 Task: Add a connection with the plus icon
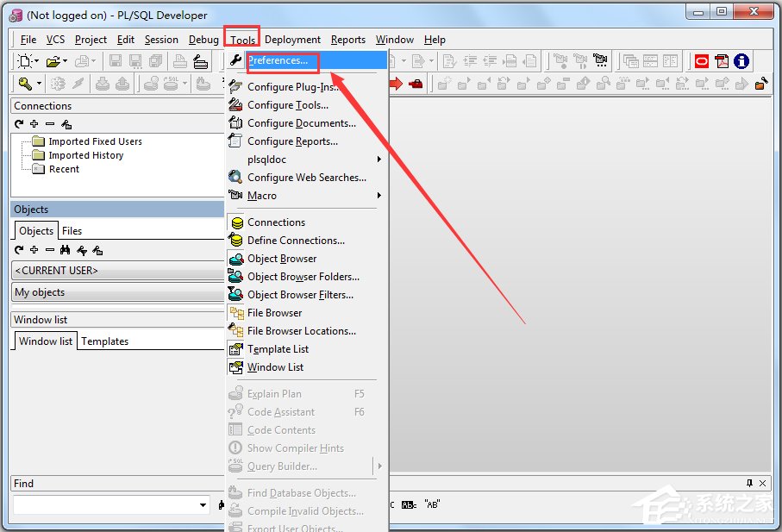[x=34, y=123]
